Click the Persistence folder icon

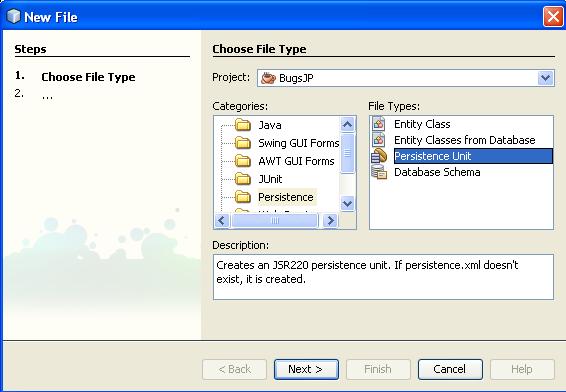(x=243, y=197)
